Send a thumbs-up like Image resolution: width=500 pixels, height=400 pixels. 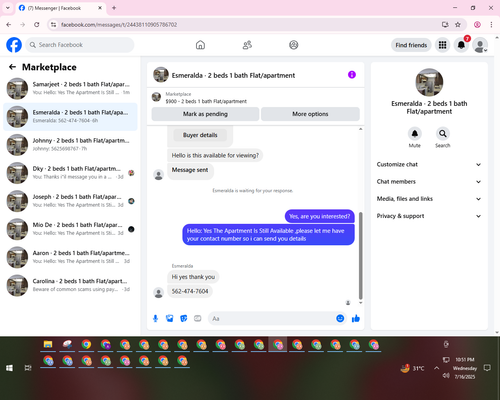[x=356, y=319]
